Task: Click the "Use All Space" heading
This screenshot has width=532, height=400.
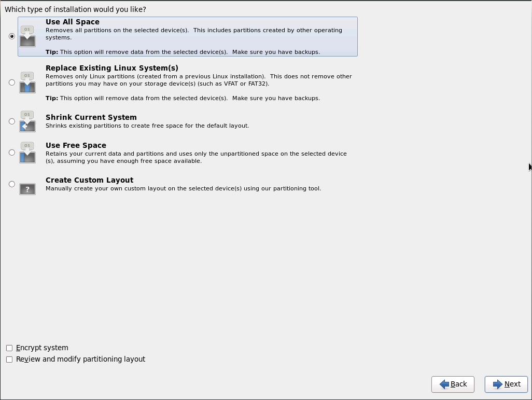Action: coord(73,22)
